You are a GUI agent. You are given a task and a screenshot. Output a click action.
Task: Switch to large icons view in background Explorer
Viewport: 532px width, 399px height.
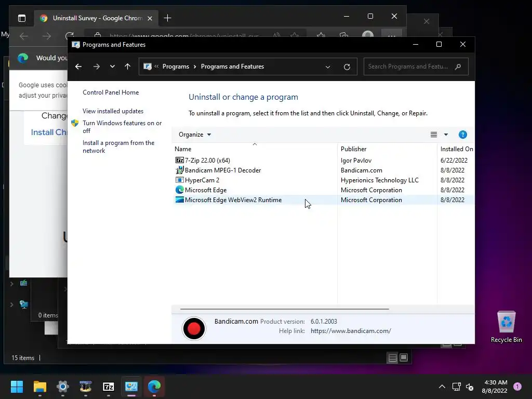coord(404,357)
